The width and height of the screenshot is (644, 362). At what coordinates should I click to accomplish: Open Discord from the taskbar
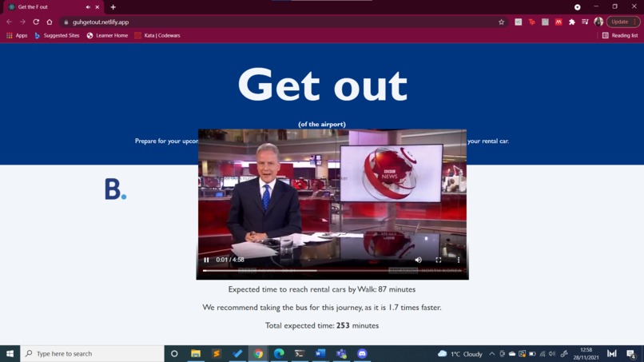(x=362, y=353)
